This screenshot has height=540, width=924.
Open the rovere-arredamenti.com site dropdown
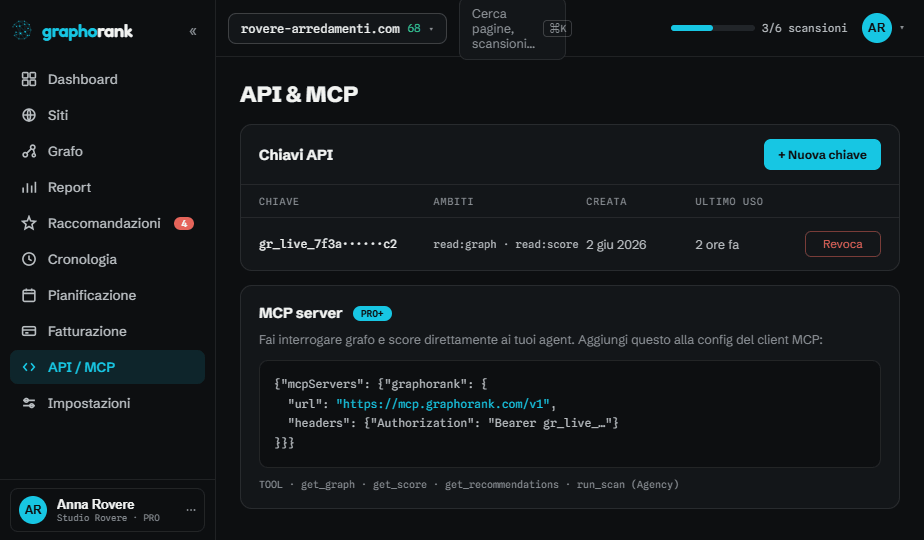pyautogui.click(x=337, y=28)
